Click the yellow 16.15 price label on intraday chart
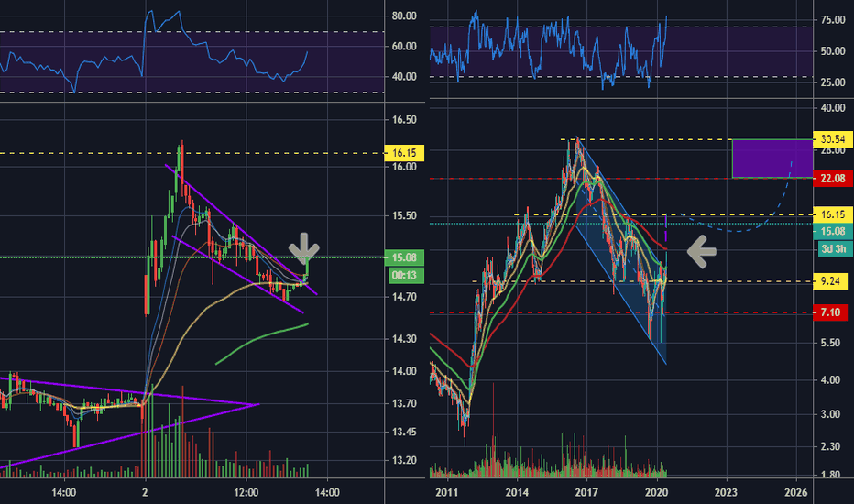854x504 pixels. click(x=404, y=153)
